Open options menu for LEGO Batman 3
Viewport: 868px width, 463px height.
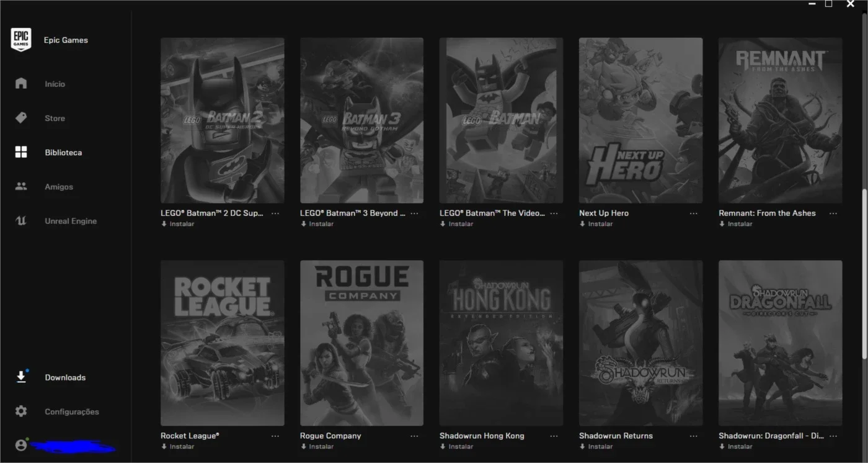tap(415, 214)
